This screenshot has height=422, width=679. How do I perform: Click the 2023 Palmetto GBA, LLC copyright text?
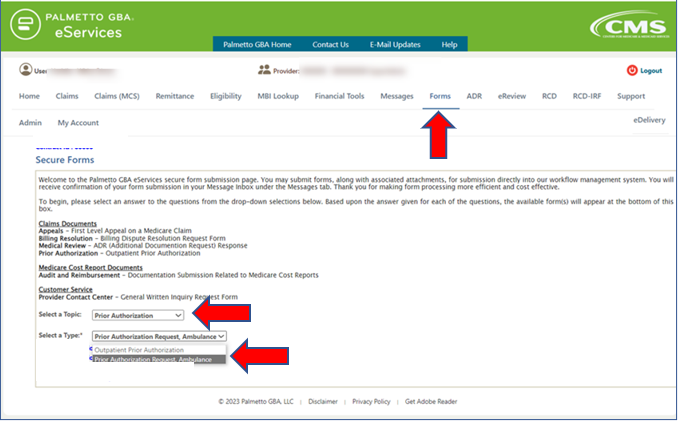coord(256,402)
